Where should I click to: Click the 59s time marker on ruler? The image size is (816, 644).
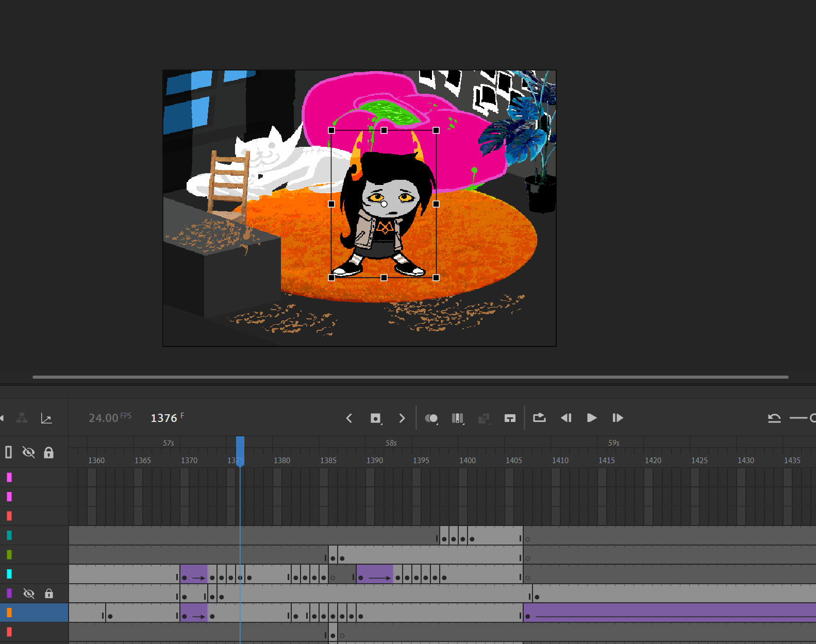coord(614,443)
